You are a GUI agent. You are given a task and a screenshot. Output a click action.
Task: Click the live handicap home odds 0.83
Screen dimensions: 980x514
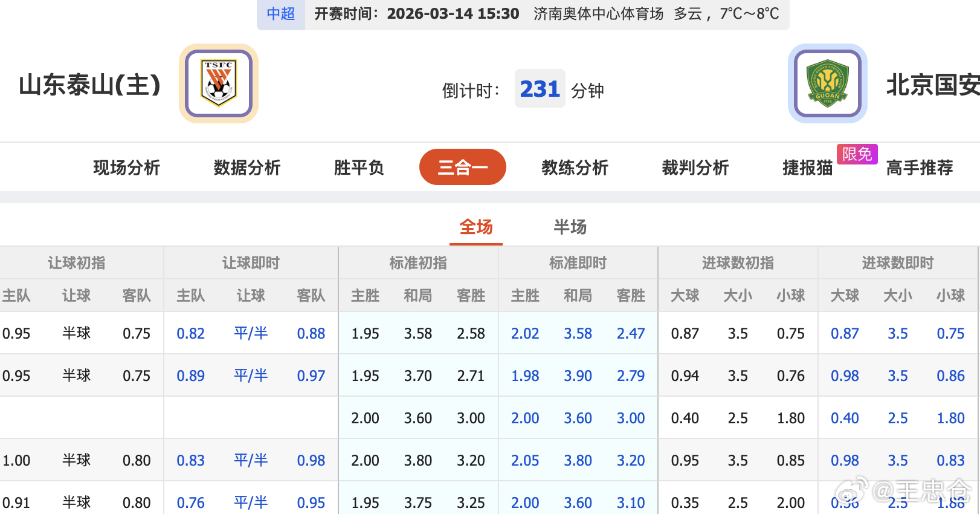[191, 461]
